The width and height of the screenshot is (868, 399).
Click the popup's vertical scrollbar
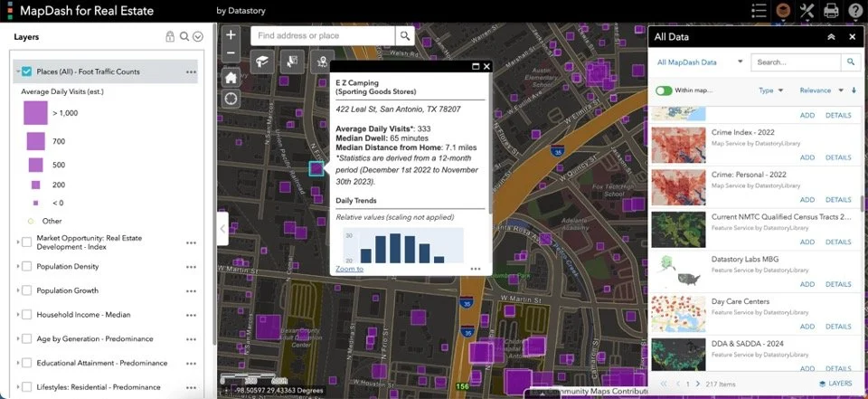click(490, 144)
